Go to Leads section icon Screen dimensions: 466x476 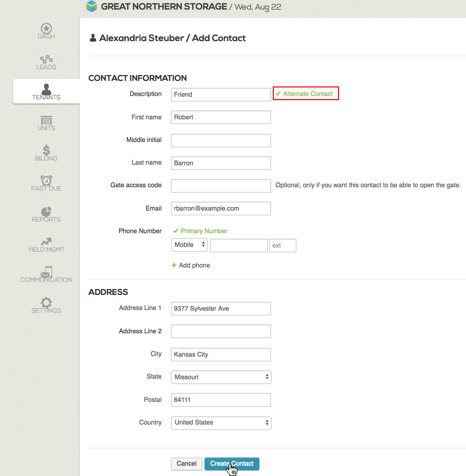pos(46,59)
